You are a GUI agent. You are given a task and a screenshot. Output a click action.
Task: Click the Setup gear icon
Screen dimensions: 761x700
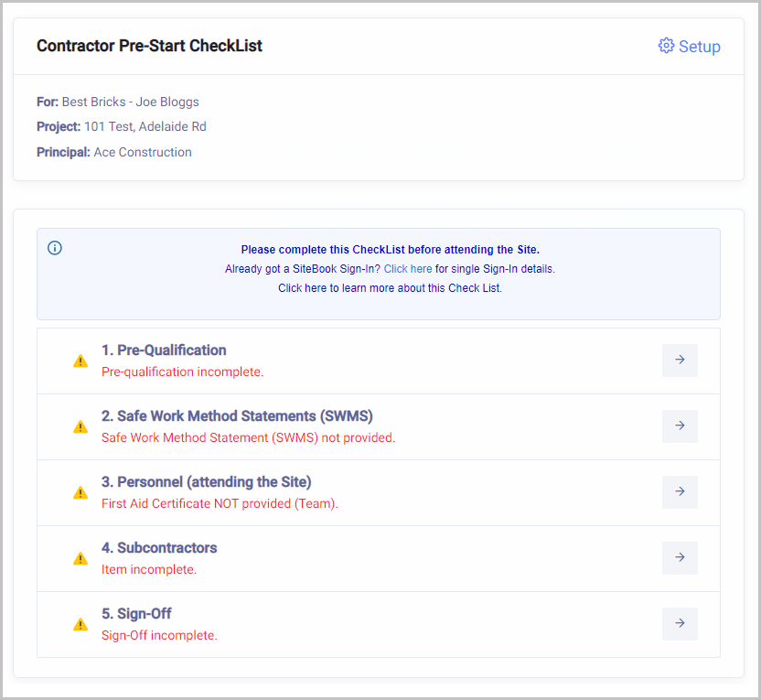(666, 46)
